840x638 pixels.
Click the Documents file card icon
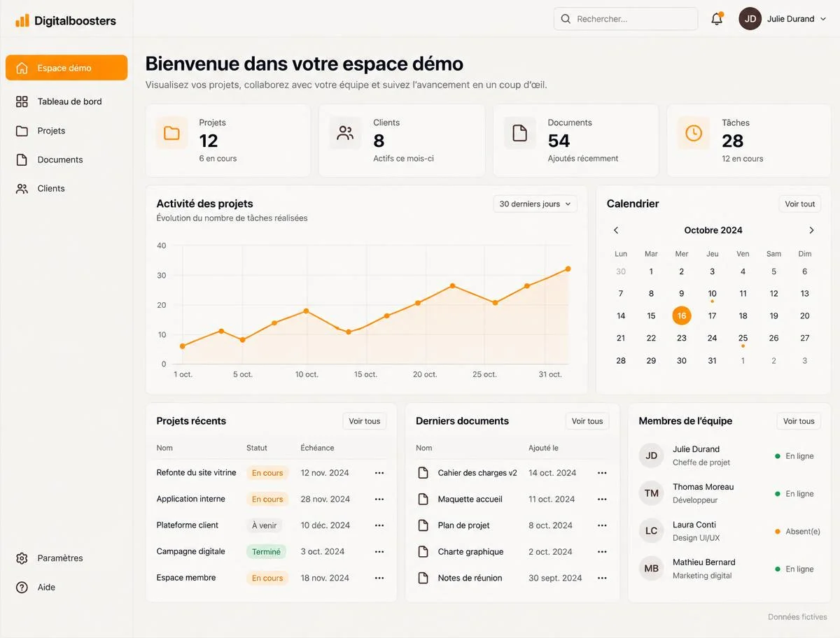519,133
